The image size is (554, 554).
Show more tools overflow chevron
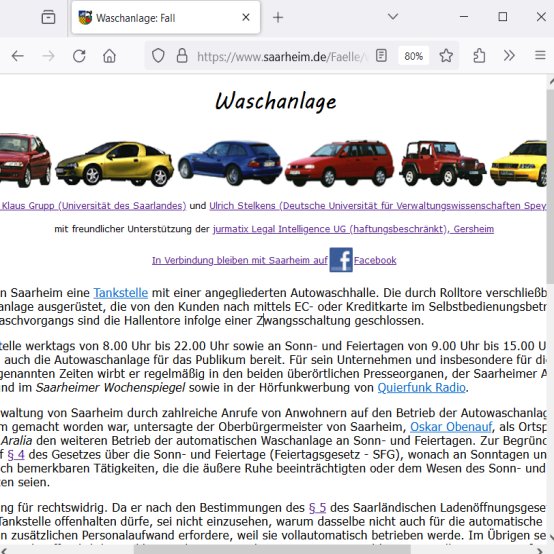coord(509,55)
